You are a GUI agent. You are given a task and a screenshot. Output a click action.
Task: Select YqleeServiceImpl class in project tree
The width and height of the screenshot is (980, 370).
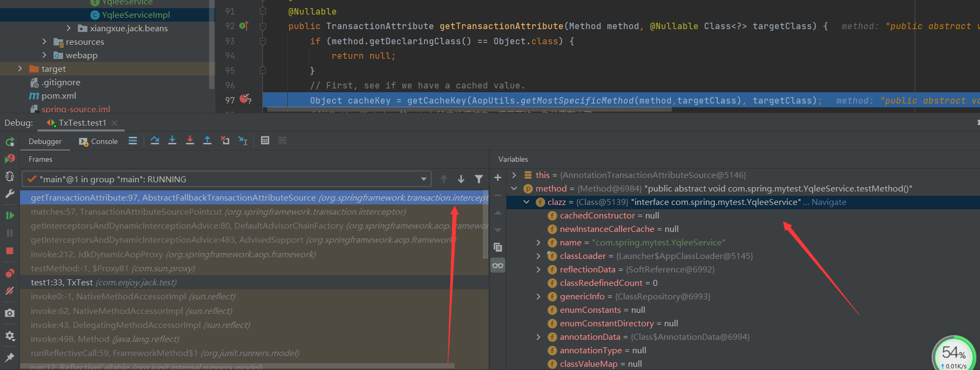click(x=136, y=15)
